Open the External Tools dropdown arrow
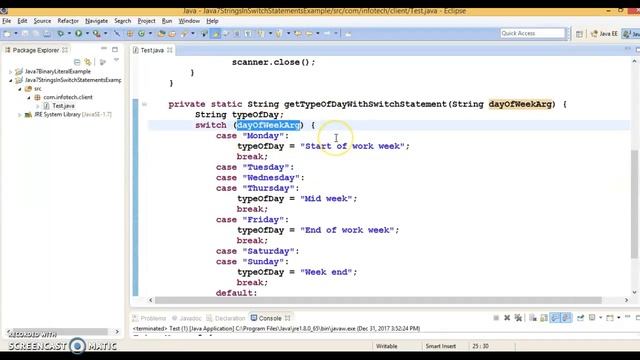 [105, 34]
